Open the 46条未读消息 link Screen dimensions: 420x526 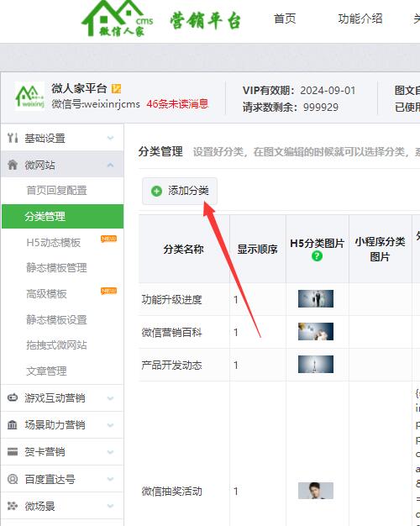[x=177, y=104]
